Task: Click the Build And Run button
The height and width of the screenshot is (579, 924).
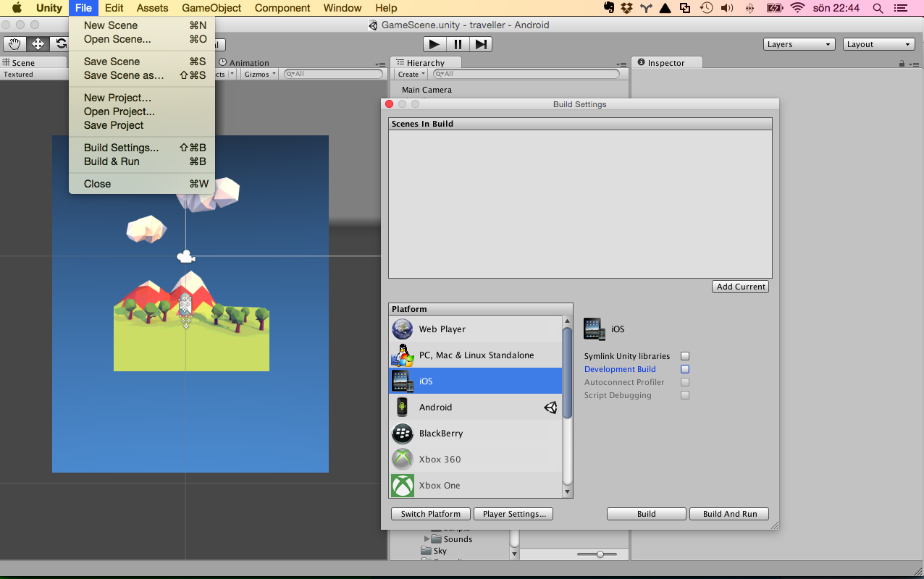Action: (730, 514)
